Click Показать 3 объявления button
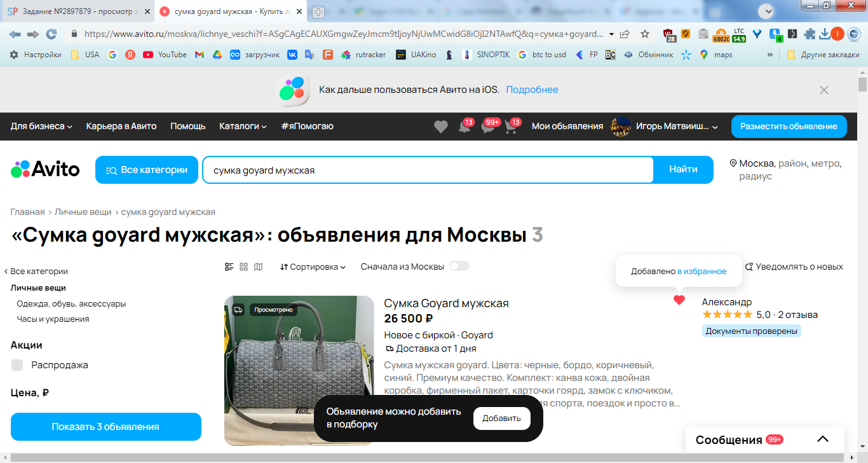This screenshot has height=463, width=868. pos(106,427)
